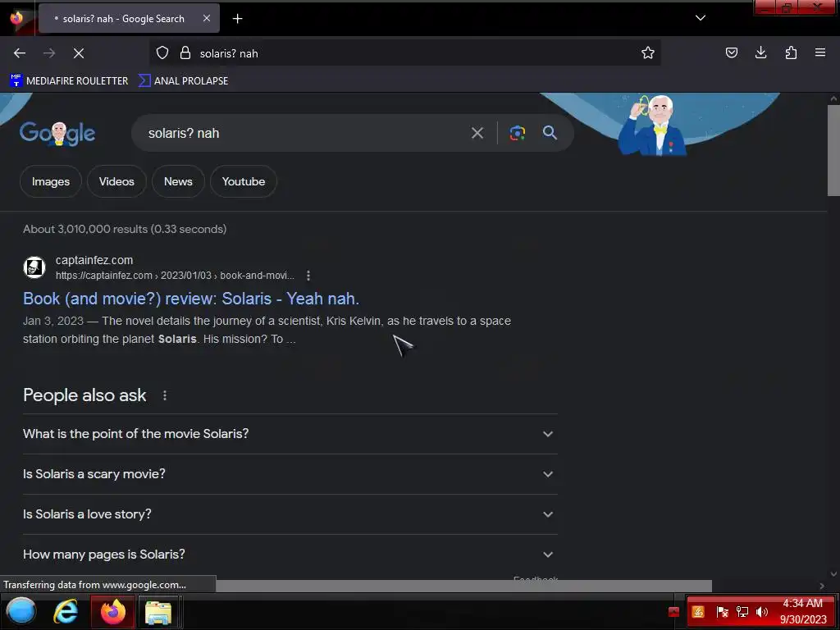Filter results by Images
This screenshot has height=630, width=840.
[50, 181]
